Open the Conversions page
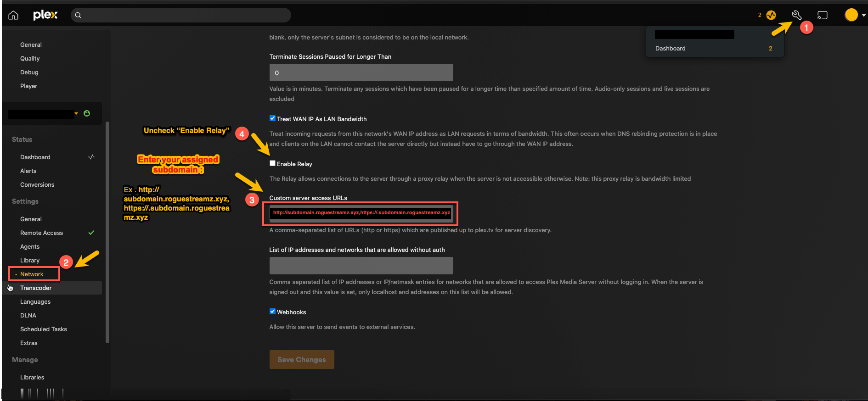The width and height of the screenshot is (868, 401). pos(37,184)
